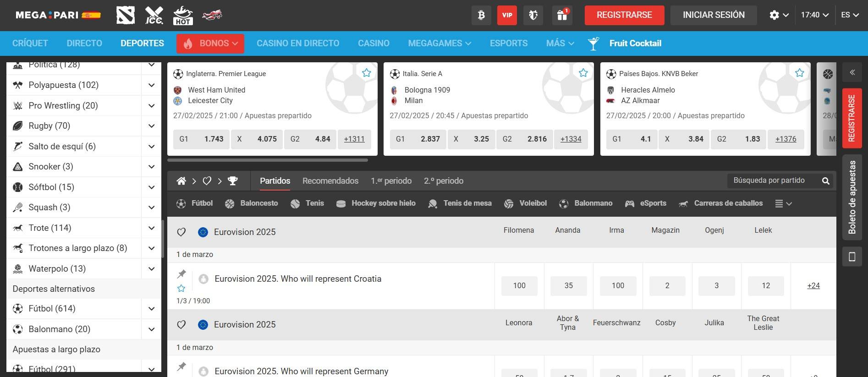The width and height of the screenshot is (868, 377).
Task: Filter by Tenis de mesa
Action: point(460,203)
